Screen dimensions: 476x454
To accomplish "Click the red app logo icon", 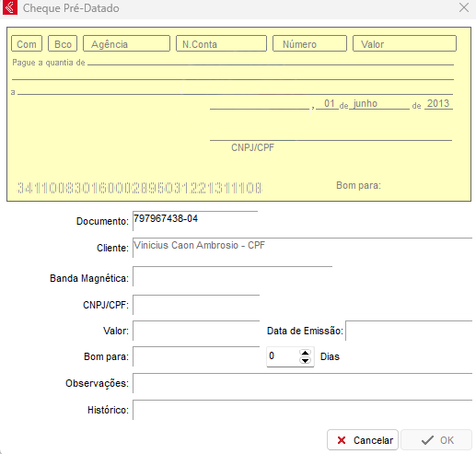I will (9, 7).
